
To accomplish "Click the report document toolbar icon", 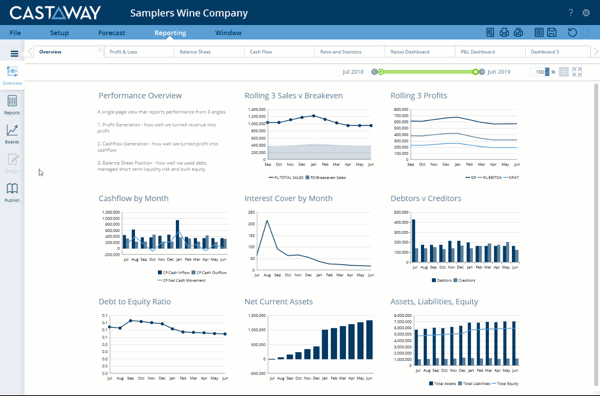I will tap(490, 33).
